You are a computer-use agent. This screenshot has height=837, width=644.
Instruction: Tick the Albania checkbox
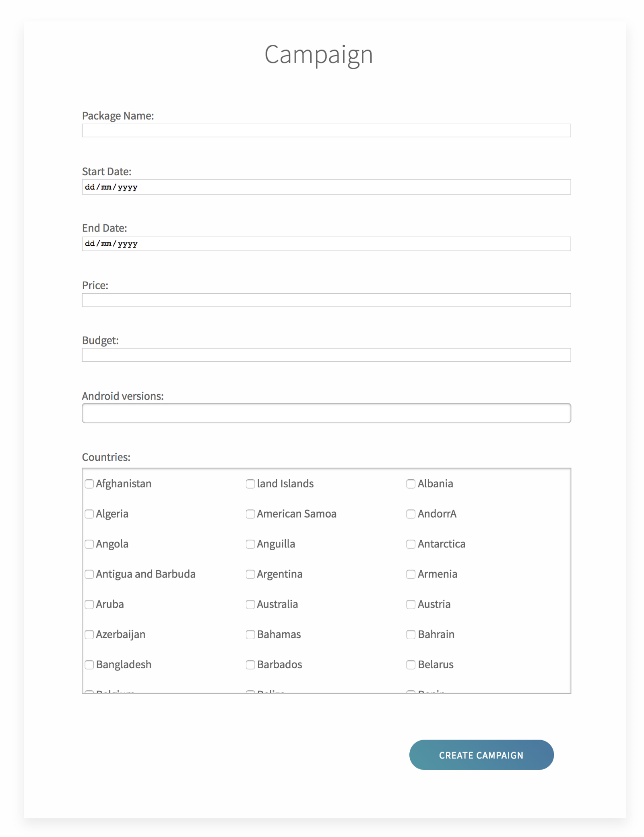coord(411,484)
